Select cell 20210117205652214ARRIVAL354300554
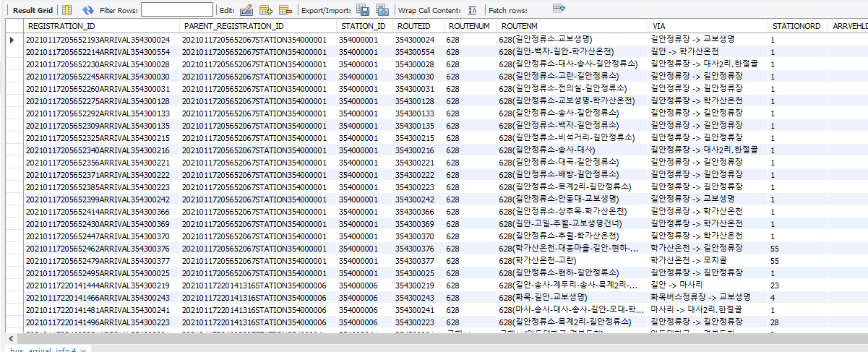Viewport: 868px width, 352px height. pos(100,52)
